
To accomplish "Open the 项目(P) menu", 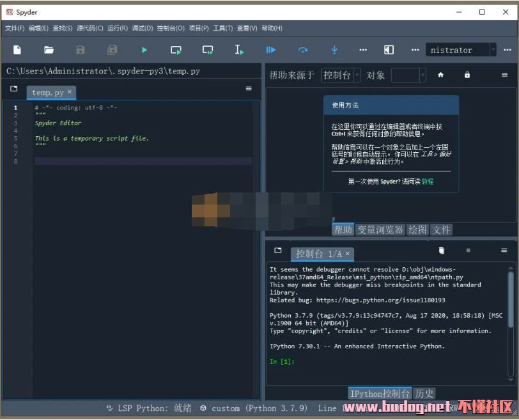I will pos(199,28).
